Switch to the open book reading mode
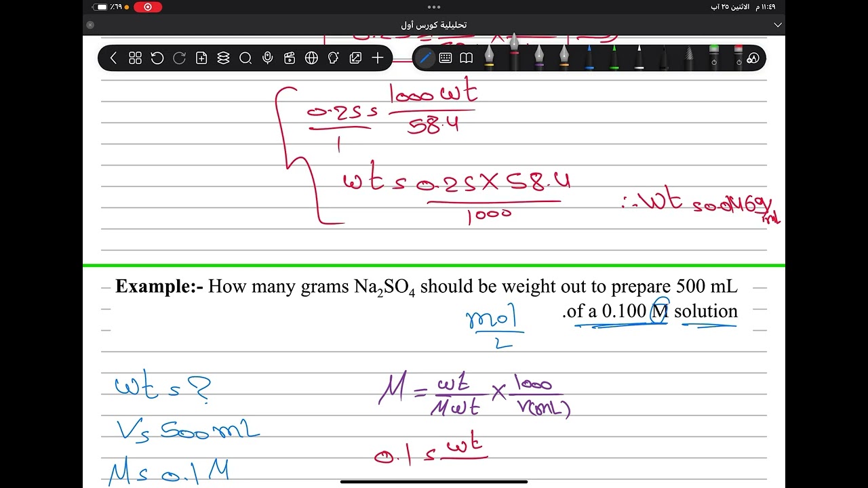 tap(467, 58)
